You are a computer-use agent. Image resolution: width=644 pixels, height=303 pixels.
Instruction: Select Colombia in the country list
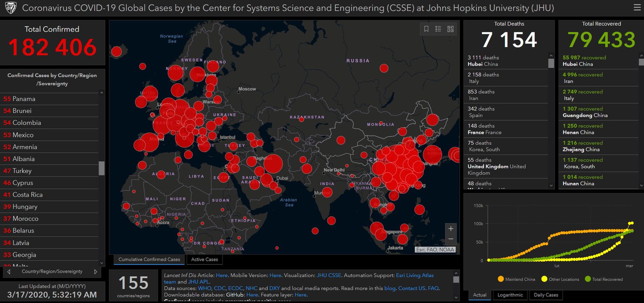click(x=49, y=123)
